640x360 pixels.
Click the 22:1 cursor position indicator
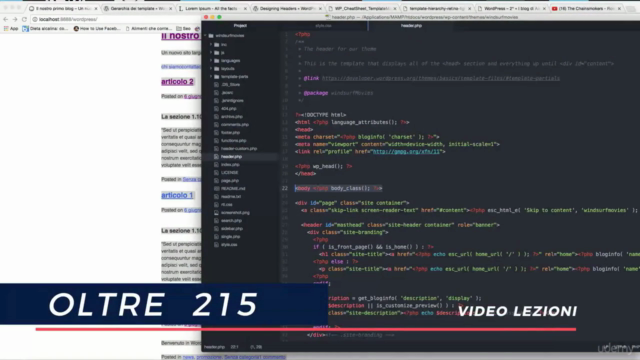click(x=234, y=347)
